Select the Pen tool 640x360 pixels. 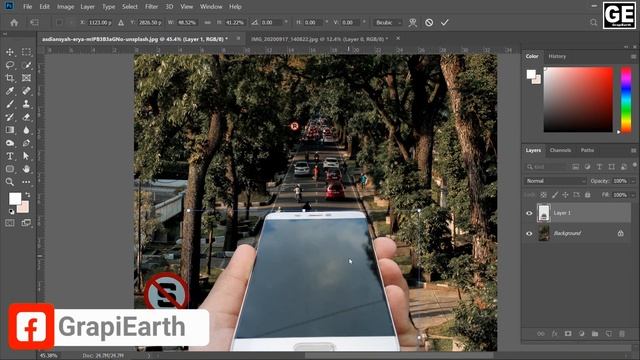26,143
